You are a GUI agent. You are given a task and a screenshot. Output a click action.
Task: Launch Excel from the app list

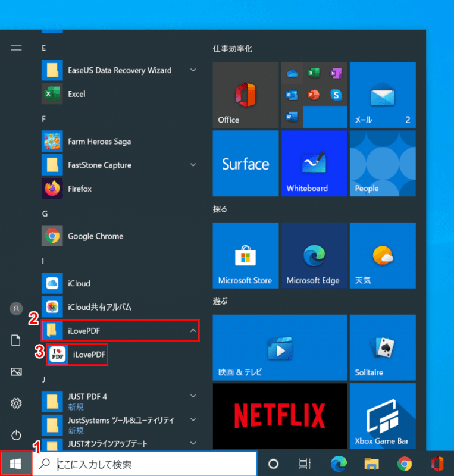76,94
